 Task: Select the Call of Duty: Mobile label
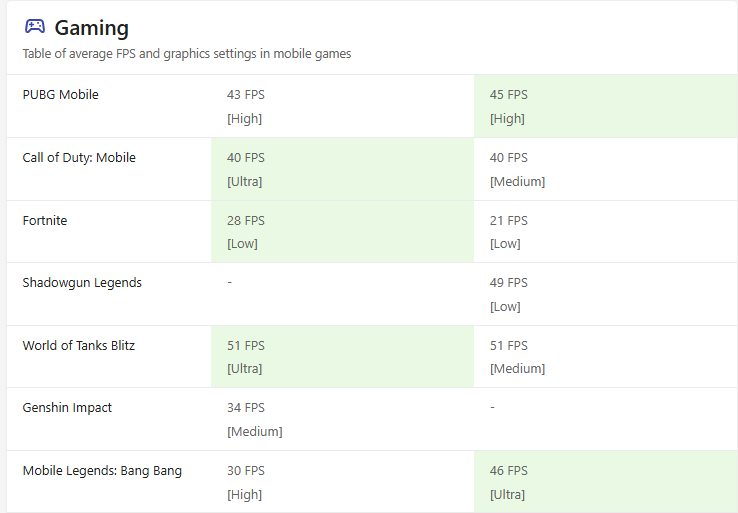pos(79,158)
